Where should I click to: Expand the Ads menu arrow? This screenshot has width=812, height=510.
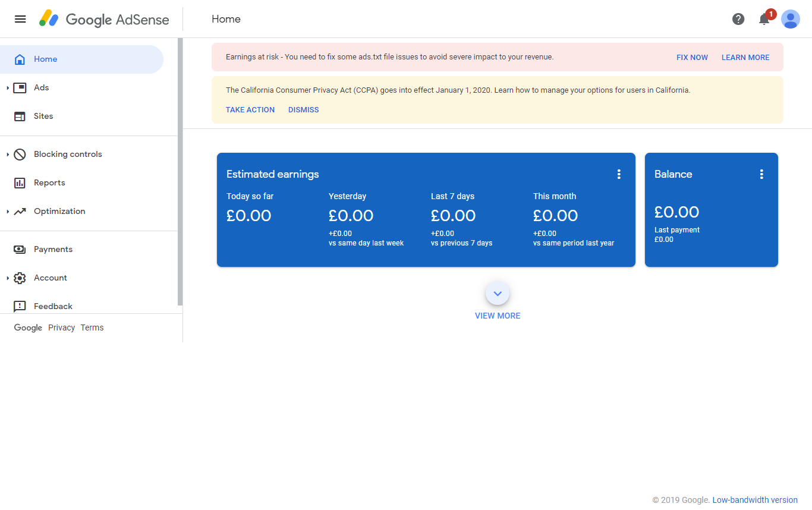click(8, 88)
